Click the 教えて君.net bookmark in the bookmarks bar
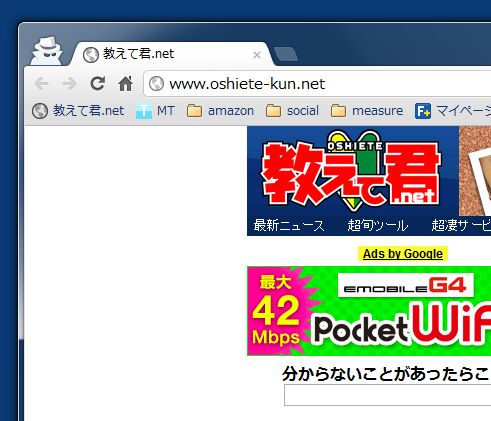Viewport: 491px width, 421px height. coord(78,111)
